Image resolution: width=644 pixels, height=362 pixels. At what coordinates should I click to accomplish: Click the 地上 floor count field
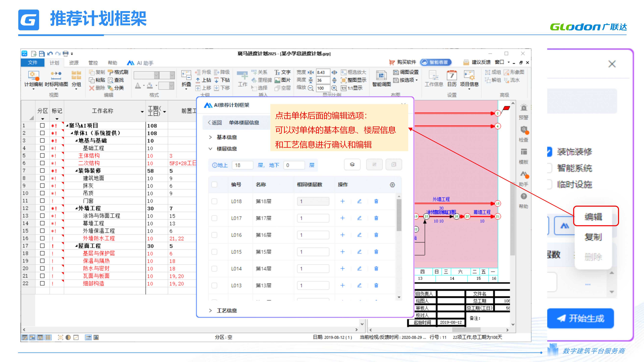point(243,165)
